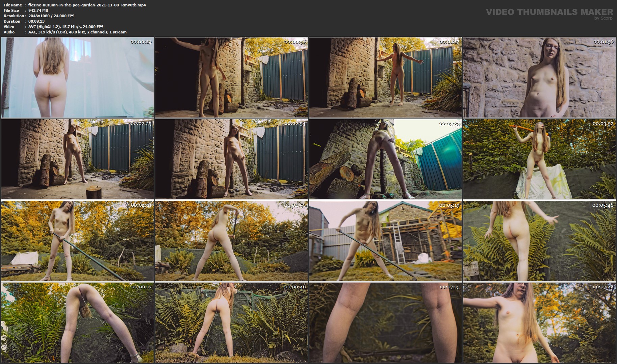The image size is (617, 364).
Task: Click the frame stamped 00:04:50
Action: (x=231, y=241)
